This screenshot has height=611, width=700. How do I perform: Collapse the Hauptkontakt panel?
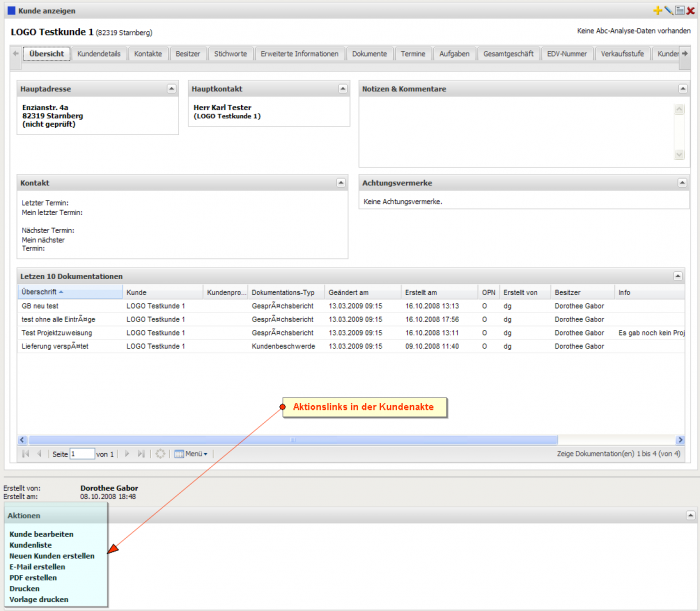point(342,89)
